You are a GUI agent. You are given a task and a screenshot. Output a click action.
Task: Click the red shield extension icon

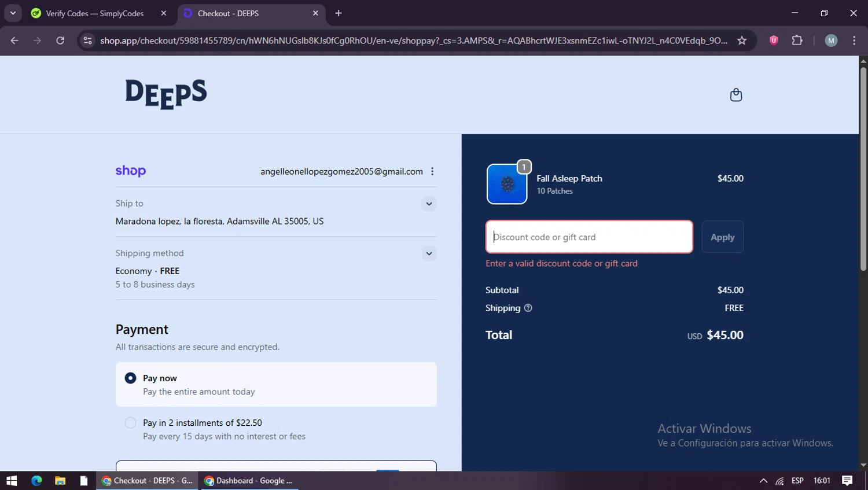tap(773, 40)
